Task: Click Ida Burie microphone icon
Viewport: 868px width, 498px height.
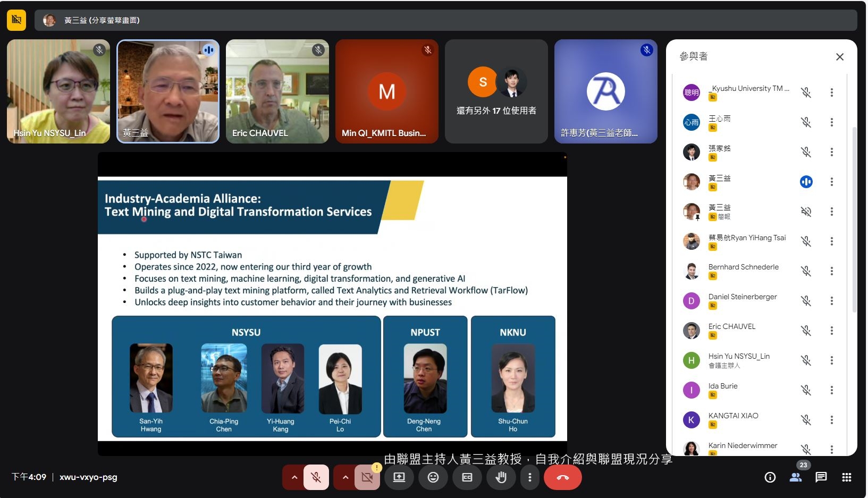Action: pyautogui.click(x=806, y=390)
